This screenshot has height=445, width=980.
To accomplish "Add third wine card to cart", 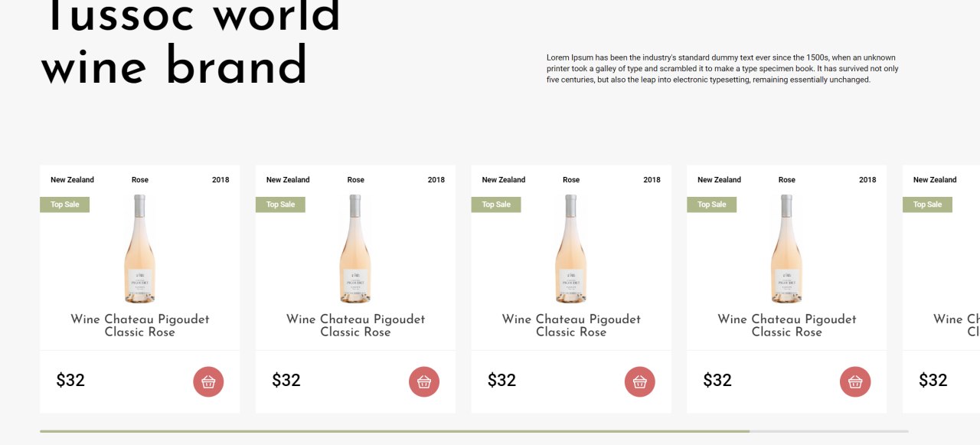I will tap(640, 381).
